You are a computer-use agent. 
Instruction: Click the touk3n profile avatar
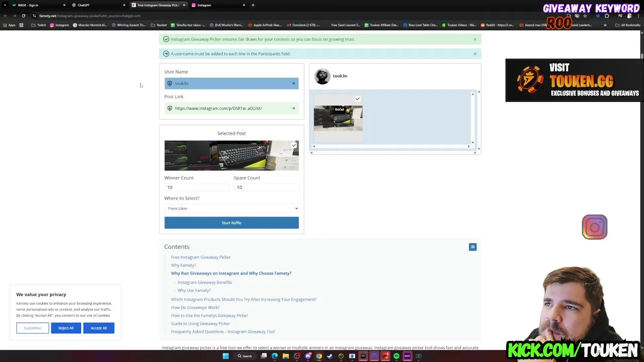[322, 76]
